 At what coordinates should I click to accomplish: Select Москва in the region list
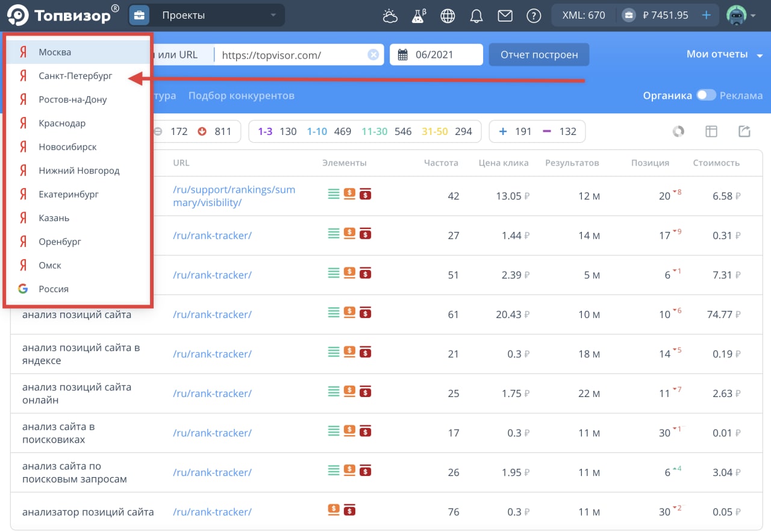(78, 52)
